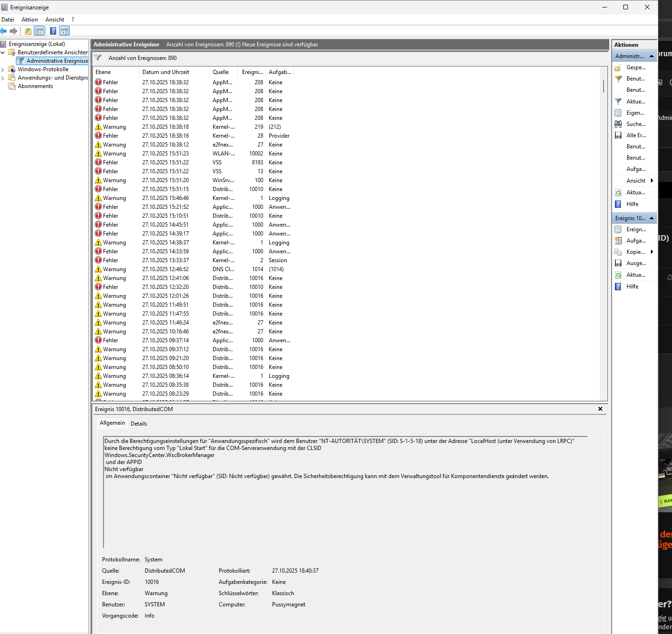
Task: Sort by the Ebene column header
Action: [116, 72]
